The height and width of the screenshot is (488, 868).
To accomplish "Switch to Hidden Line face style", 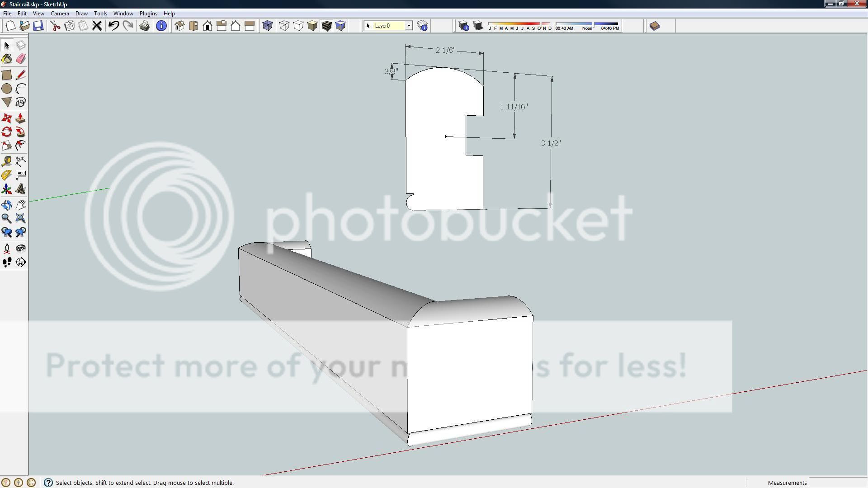I will click(298, 26).
